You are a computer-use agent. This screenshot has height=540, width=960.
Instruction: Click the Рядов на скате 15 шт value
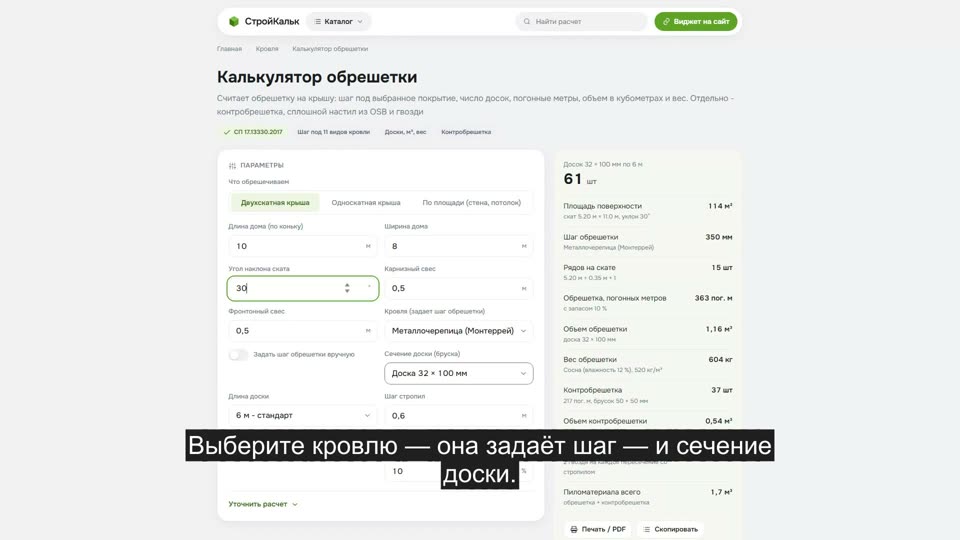[722, 268]
